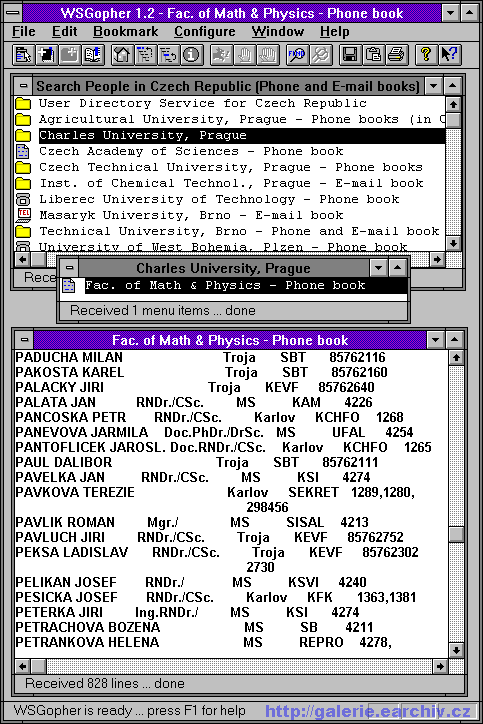The height and width of the screenshot is (724, 483).
Task: Click the backtrack tree arrow icon
Action: 168,55
